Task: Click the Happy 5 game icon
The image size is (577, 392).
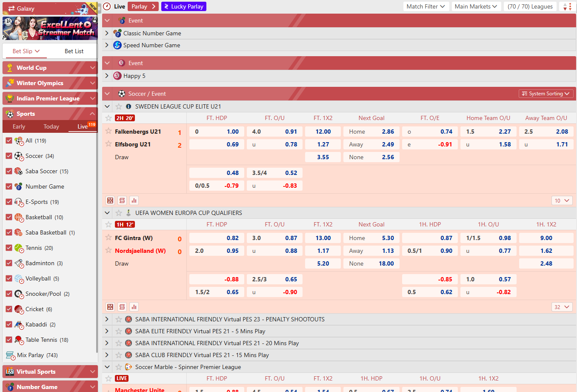Action: click(117, 75)
